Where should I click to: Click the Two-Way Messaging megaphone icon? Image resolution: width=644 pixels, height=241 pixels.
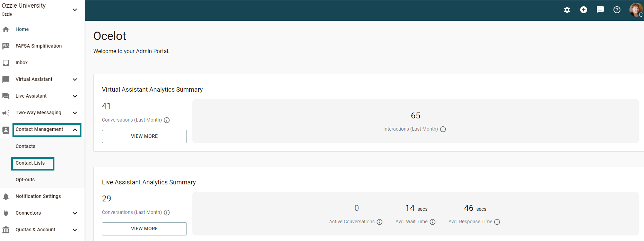pos(6,113)
